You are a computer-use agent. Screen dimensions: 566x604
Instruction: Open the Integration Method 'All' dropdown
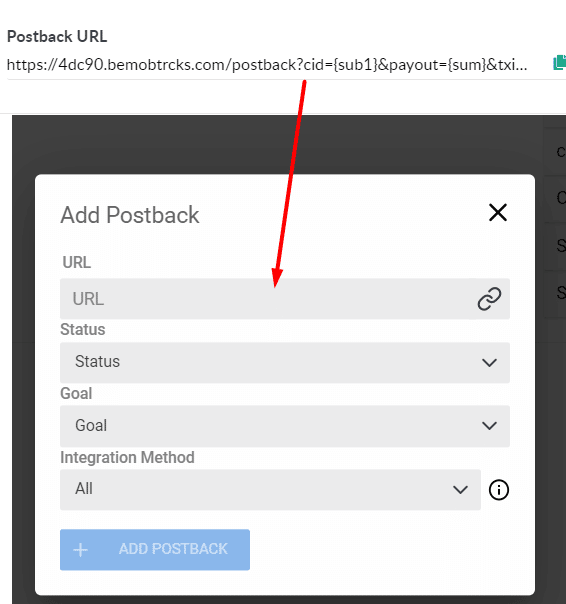tap(270, 490)
